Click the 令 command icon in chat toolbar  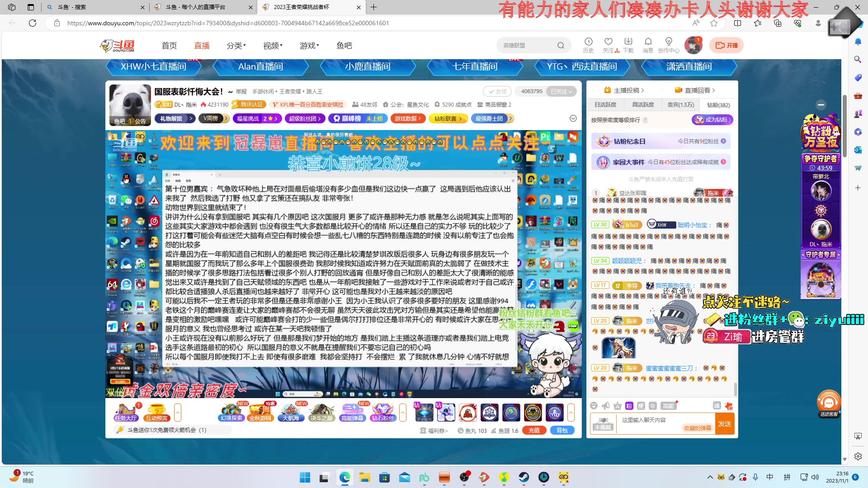point(652,406)
